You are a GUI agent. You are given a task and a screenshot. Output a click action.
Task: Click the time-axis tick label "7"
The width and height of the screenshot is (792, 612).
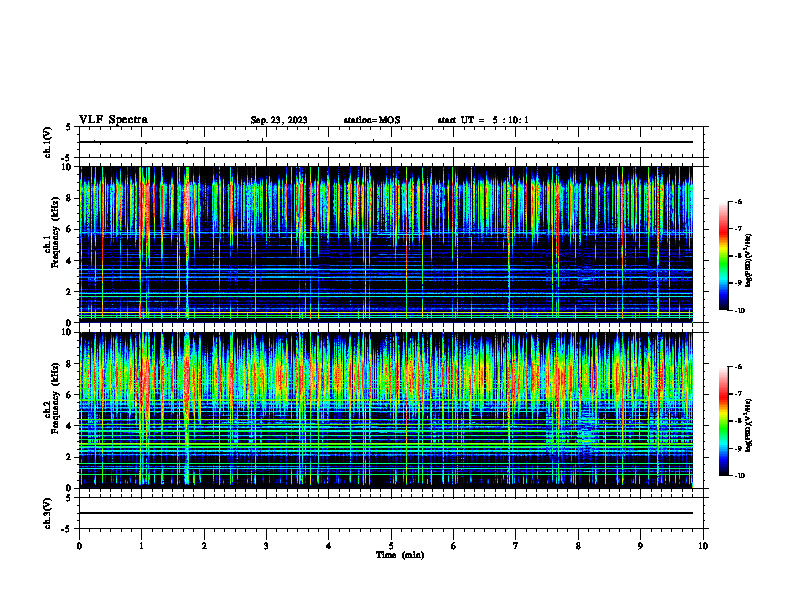click(x=516, y=546)
